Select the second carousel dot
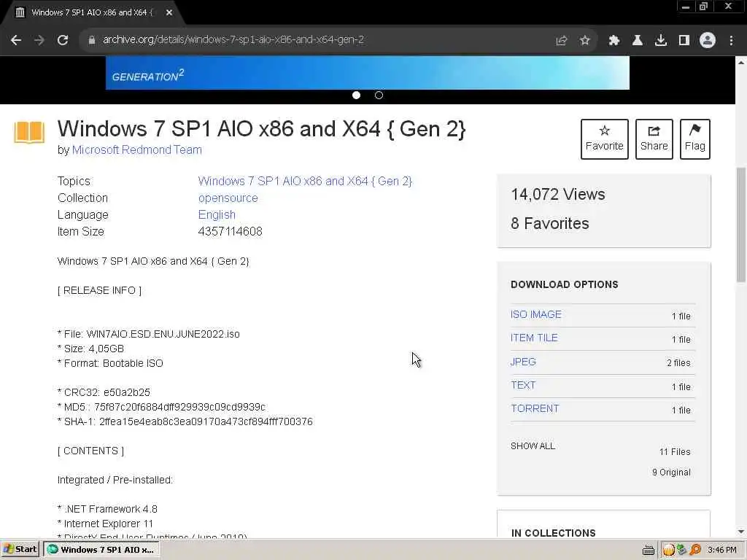747x560 pixels. click(379, 96)
